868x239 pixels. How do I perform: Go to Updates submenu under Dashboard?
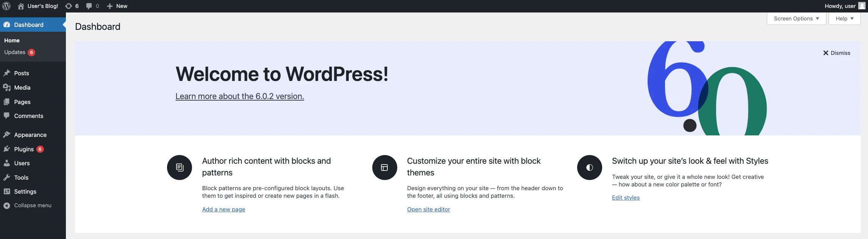(x=15, y=52)
